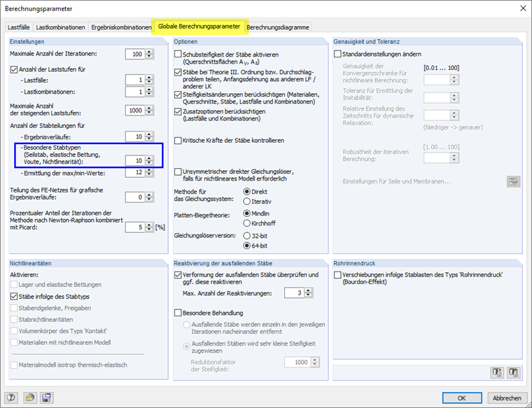The image size is (532, 408).
Task: Click the Maximale Anzahl der Iterationen field
Action: point(135,54)
